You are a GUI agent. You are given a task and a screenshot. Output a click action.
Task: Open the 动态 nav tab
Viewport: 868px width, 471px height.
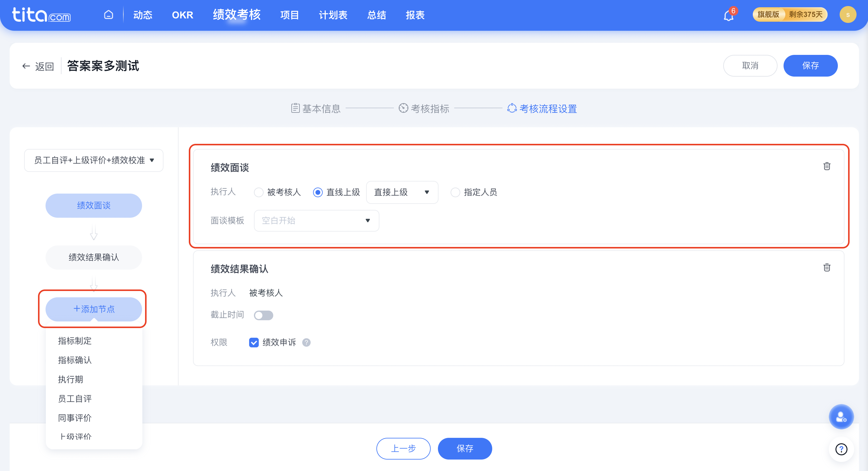point(143,15)
